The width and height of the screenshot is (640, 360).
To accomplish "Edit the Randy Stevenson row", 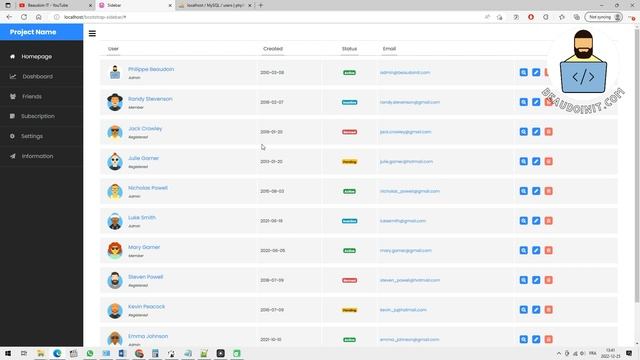I will 536,102.
